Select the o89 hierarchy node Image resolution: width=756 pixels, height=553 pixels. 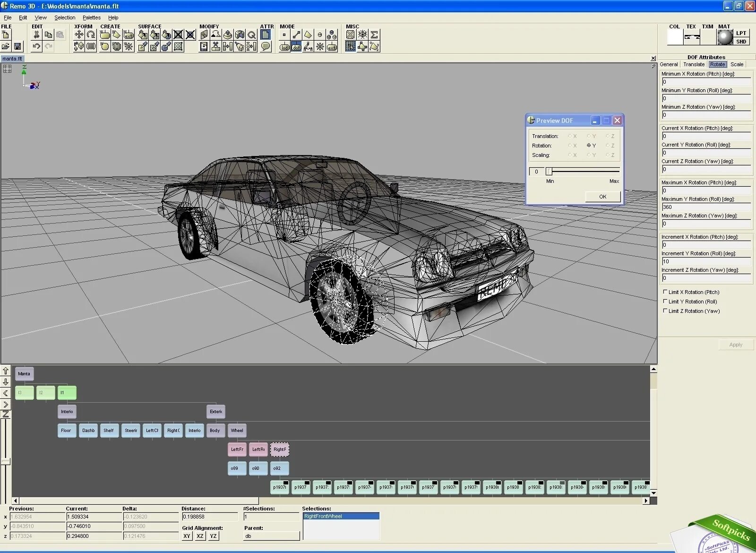(237, 468)
